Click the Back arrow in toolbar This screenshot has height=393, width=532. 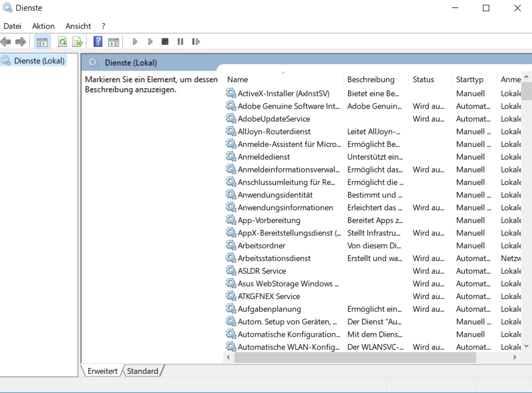(x=6, y=42)
